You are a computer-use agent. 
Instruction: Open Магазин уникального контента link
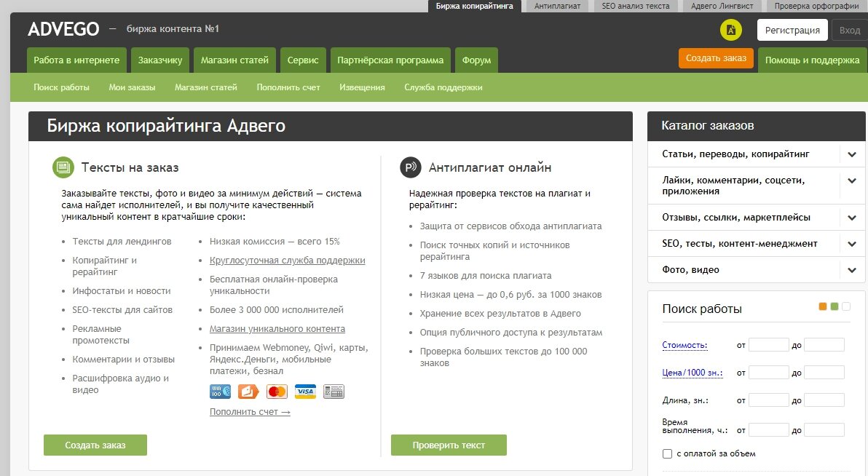pyautogui.click(x=277, y=329)
